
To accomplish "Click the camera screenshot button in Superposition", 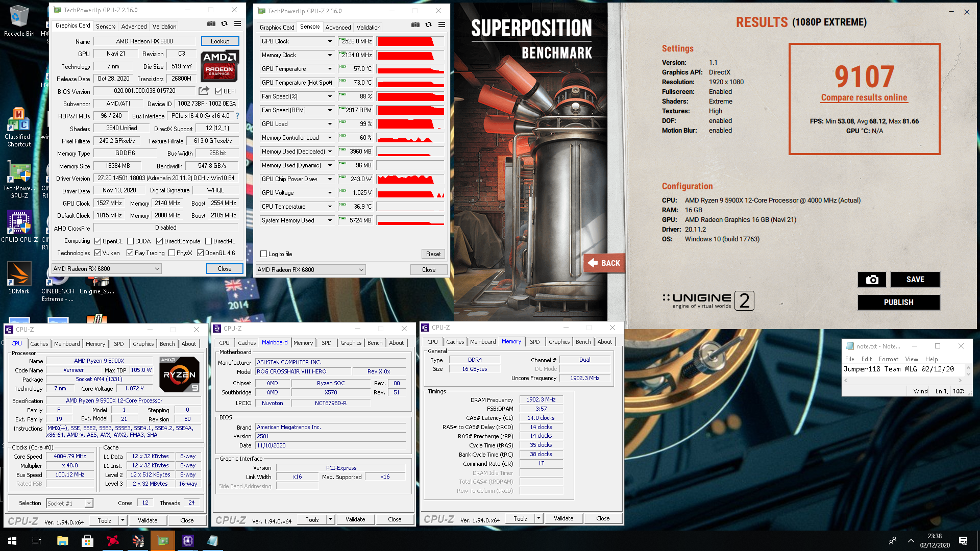I will pos(872,279).
